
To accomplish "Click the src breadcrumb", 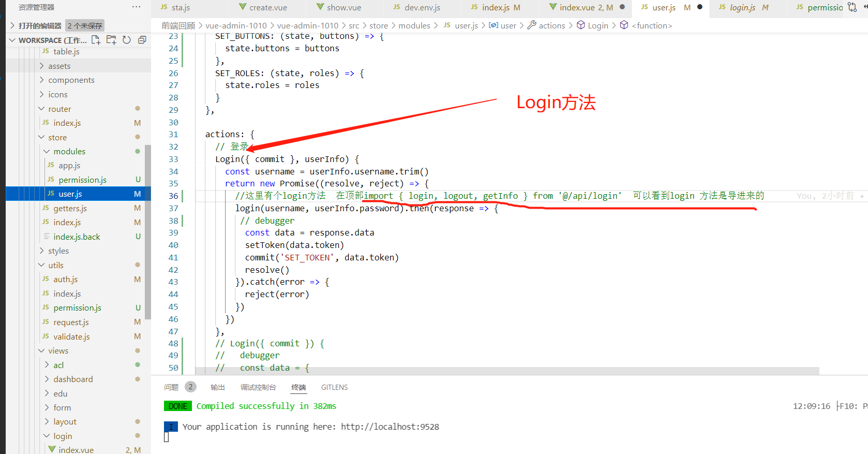I will [x=354, y=25].
